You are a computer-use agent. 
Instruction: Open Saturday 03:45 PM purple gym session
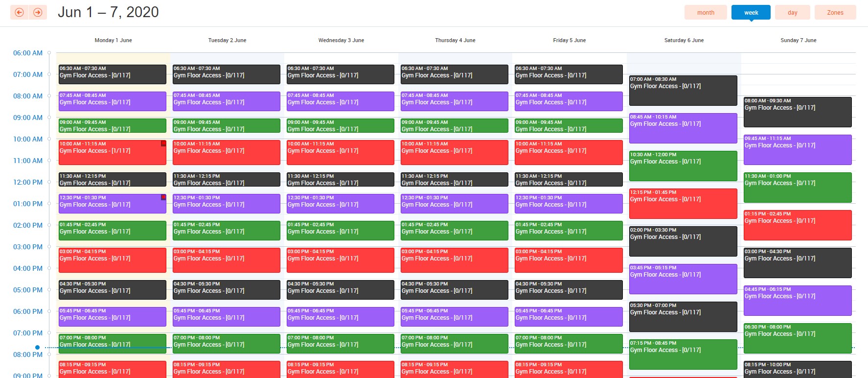tap(683, 279)
